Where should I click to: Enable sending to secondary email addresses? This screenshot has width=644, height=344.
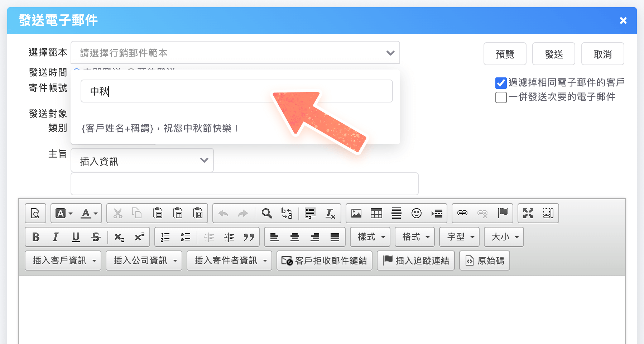(501, 97)
